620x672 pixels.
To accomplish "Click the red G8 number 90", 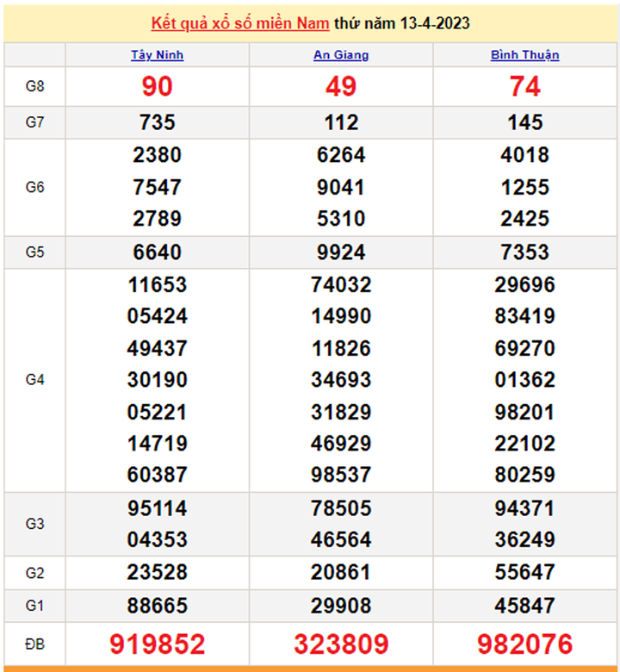I will tap(157, 86).
